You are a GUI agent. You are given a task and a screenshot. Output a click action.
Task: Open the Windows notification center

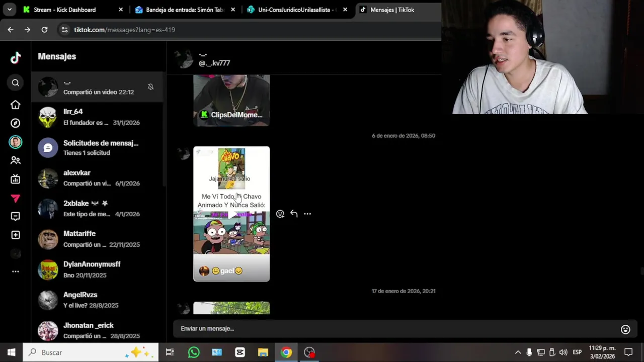pos(628,352)
